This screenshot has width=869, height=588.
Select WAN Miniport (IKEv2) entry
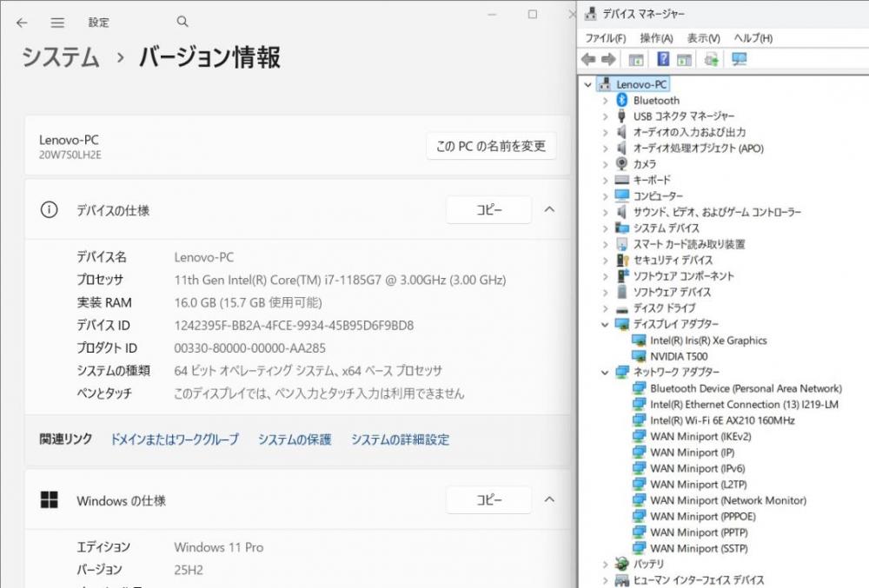click(700, 436)
